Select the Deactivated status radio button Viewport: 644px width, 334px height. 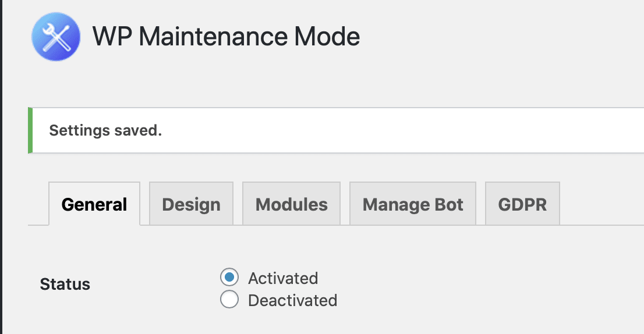[229, 299]
